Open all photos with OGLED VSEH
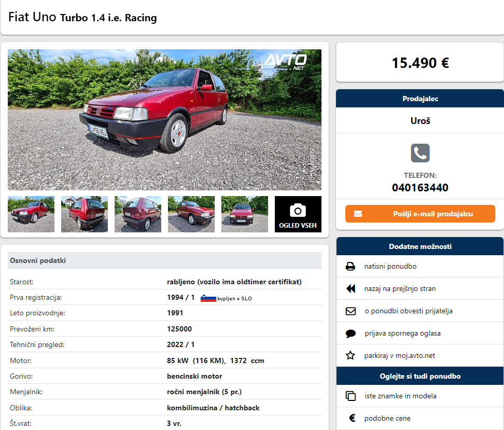 298,214
